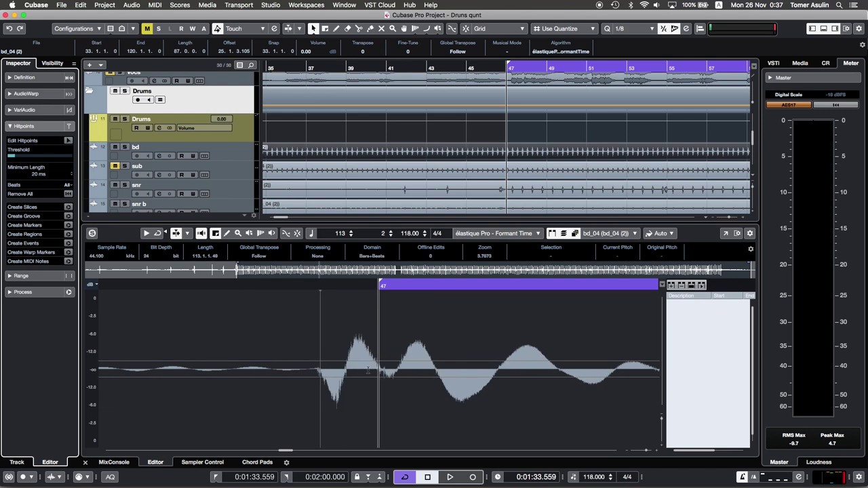Open editor in separate window arrow icon
Viewport: 868px width, 488px height.
pyautogui.click(x=726, y=233)
